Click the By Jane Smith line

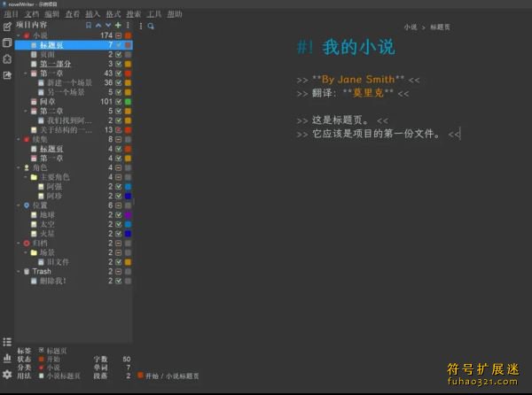point(358,80)
